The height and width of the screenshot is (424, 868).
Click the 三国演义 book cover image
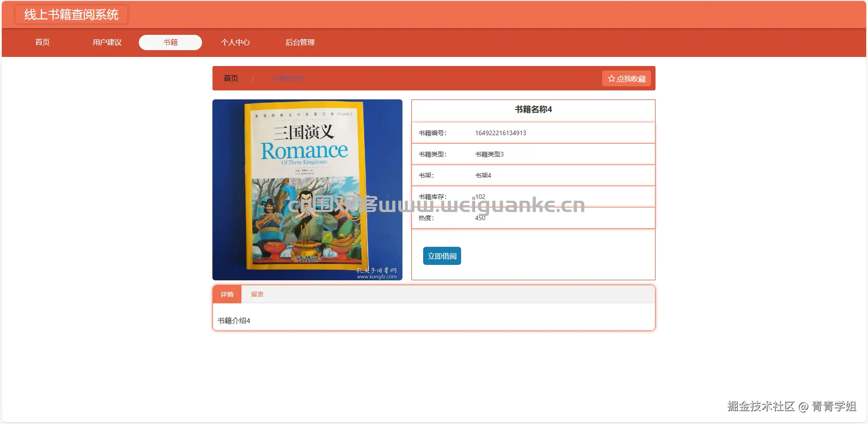[307, 190]
